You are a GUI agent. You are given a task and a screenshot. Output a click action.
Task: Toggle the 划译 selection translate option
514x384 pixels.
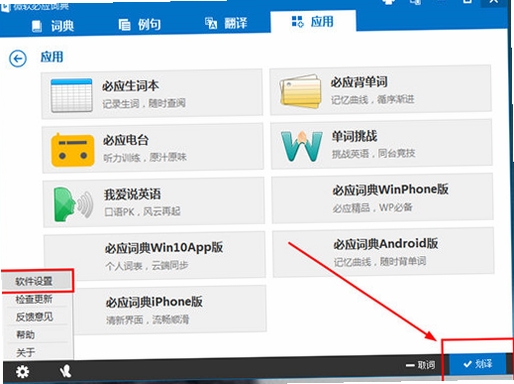coord(478,364)
